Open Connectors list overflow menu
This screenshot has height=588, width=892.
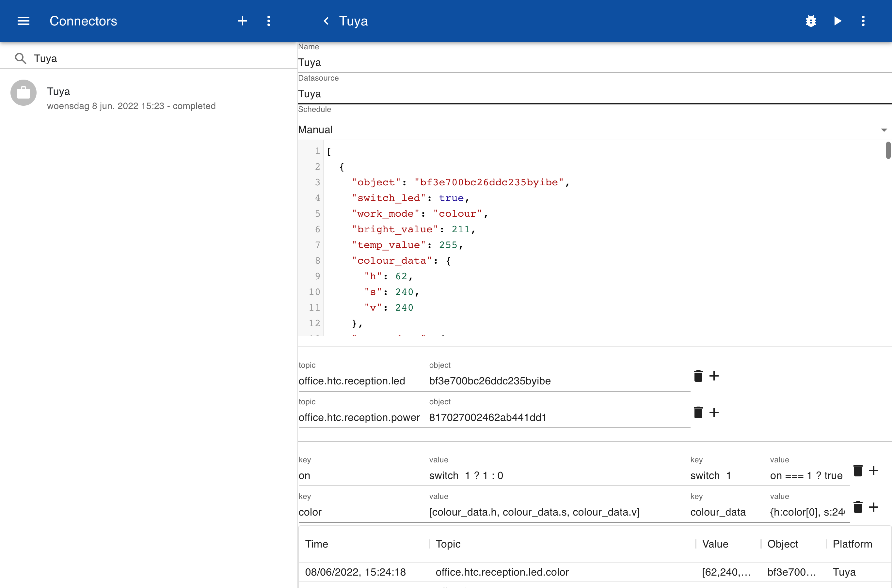click(269, 21)
